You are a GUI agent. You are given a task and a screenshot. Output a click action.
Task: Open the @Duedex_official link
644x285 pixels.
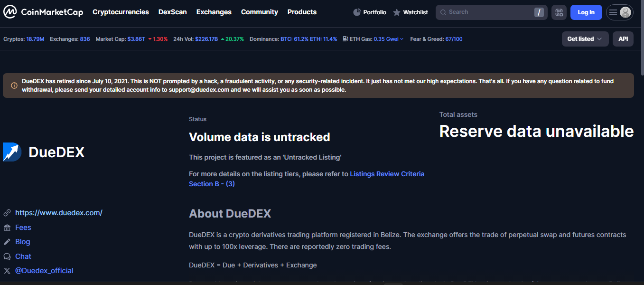coord(44,271)
